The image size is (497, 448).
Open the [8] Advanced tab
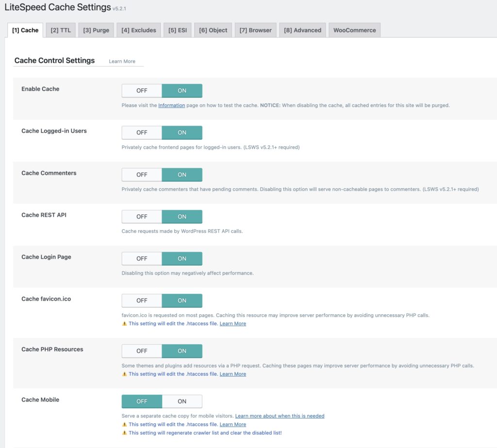coord(302,31)
